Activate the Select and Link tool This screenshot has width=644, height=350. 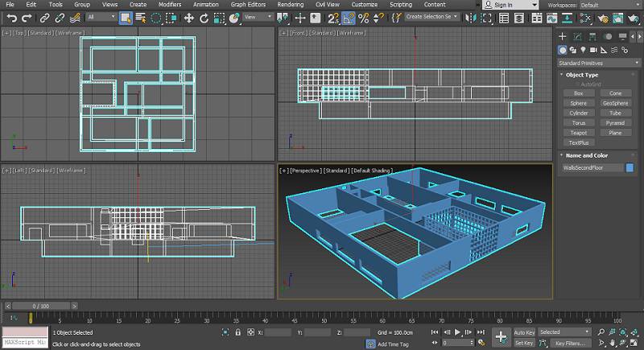(x=44, y=18)
